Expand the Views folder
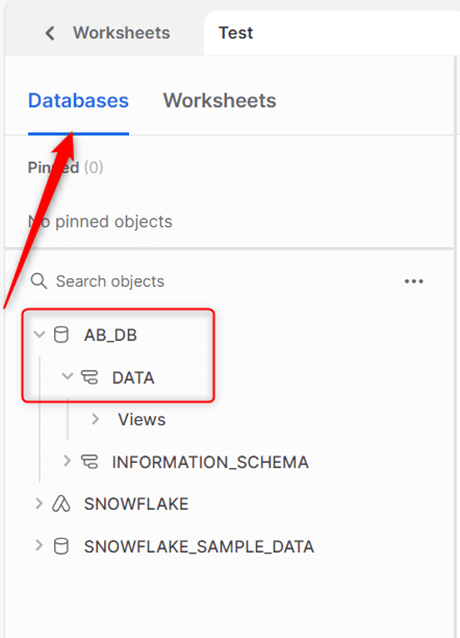The image size is (460, 638). [95, 419]
